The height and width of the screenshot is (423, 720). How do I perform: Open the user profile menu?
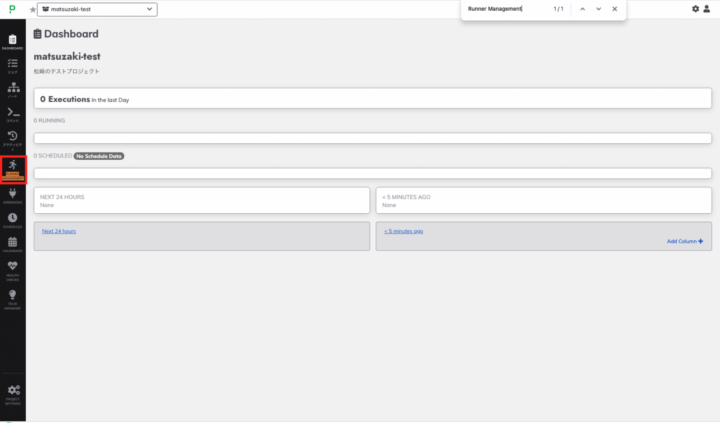click(709, 9)
